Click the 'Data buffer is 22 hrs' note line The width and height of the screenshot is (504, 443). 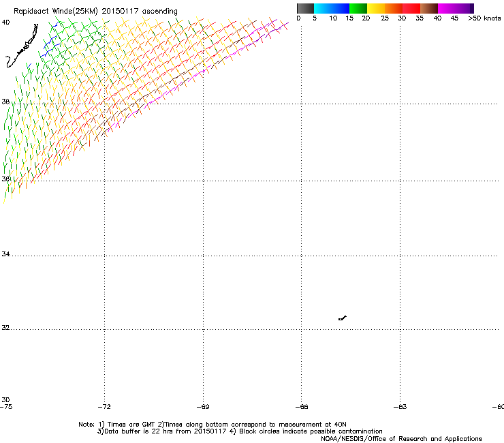240,431
